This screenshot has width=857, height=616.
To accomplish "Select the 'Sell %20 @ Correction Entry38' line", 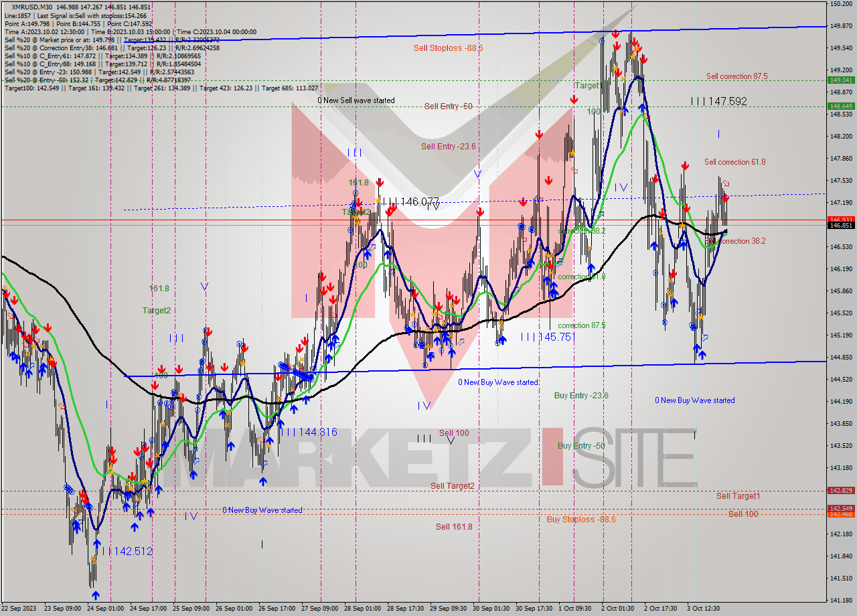I will click(110, 48).
